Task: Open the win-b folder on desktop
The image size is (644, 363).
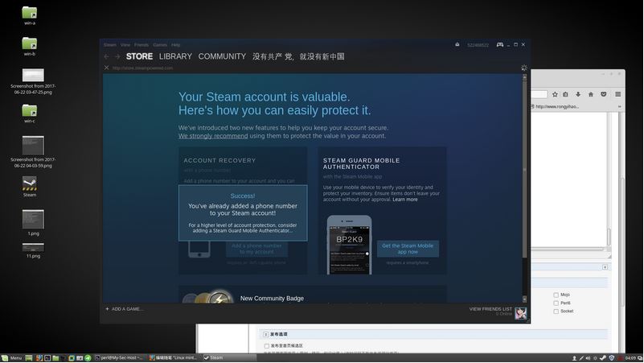Action: (30, 43)
